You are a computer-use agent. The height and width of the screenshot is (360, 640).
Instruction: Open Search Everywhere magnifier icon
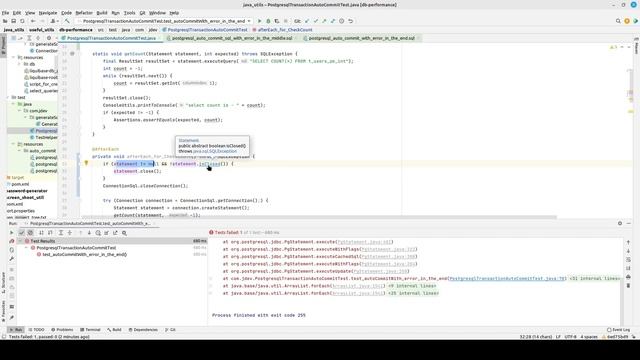click(618, 21)
